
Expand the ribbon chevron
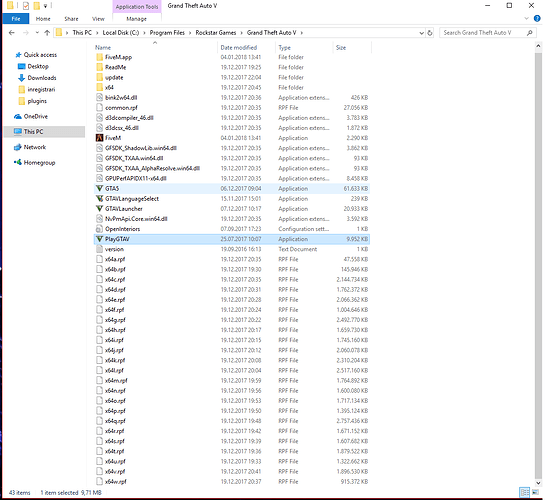[526, 18]
